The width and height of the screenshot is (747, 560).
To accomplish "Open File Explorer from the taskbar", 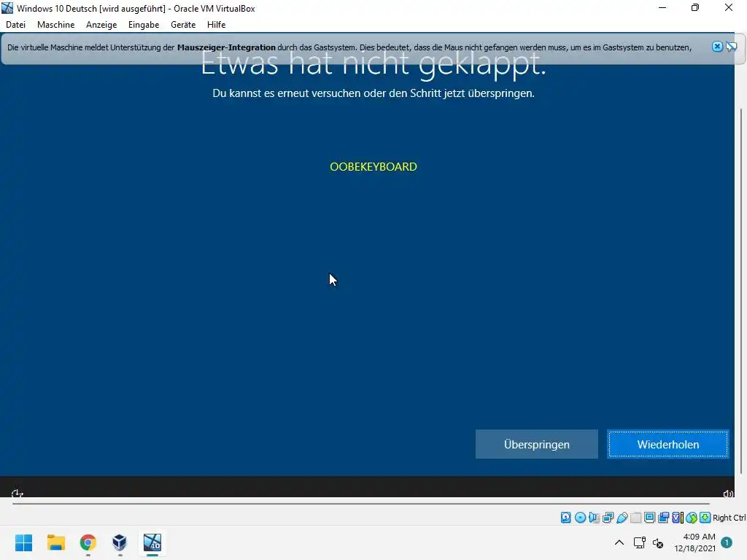I will (55, 542).
